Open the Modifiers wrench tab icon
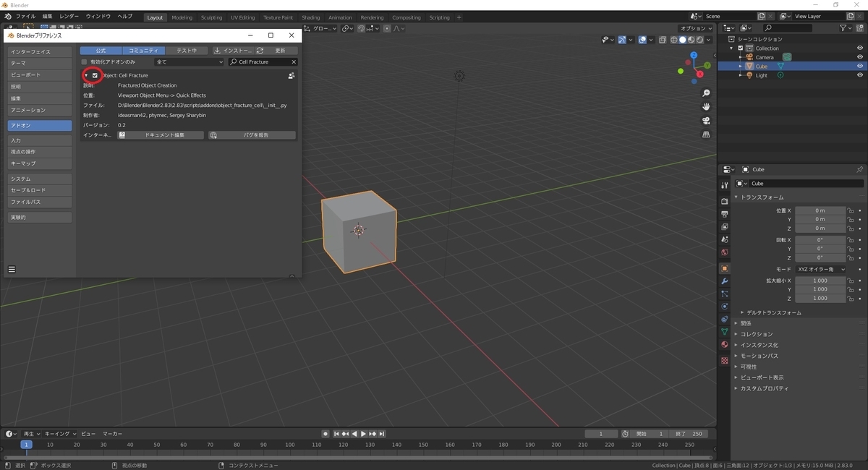 [724, 281]
